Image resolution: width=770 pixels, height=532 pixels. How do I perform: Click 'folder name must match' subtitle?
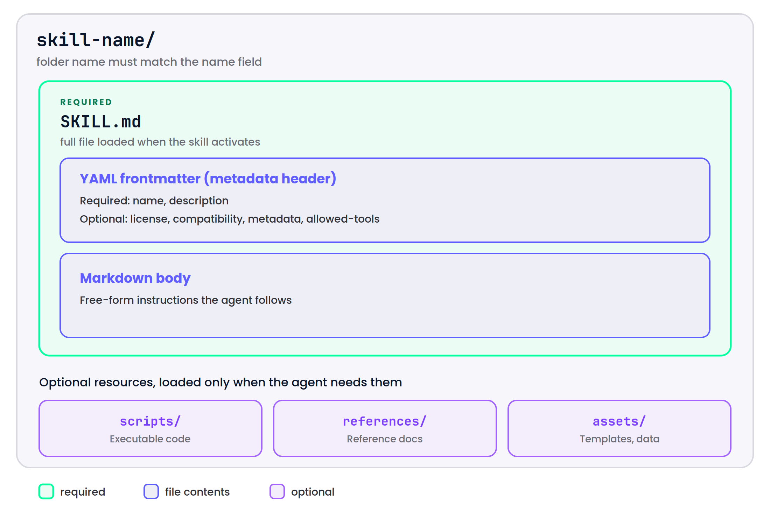[149, 62]
